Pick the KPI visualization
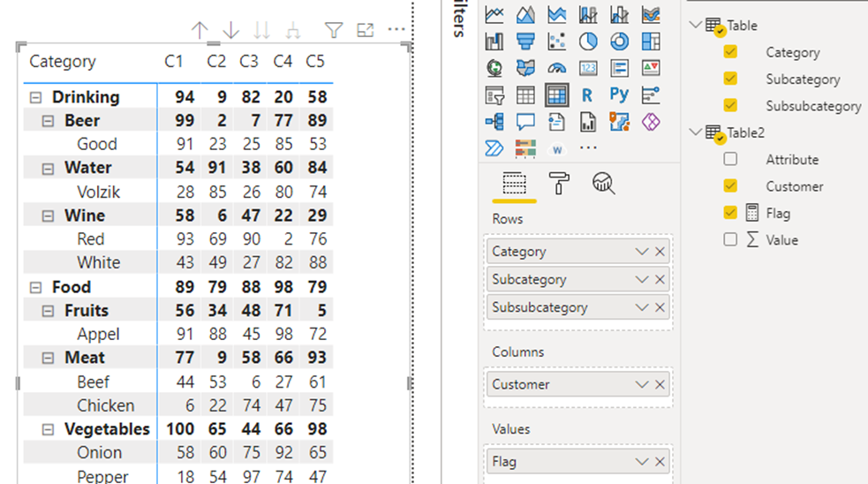This screenshot has width=868, height=484. coord(651,68)
